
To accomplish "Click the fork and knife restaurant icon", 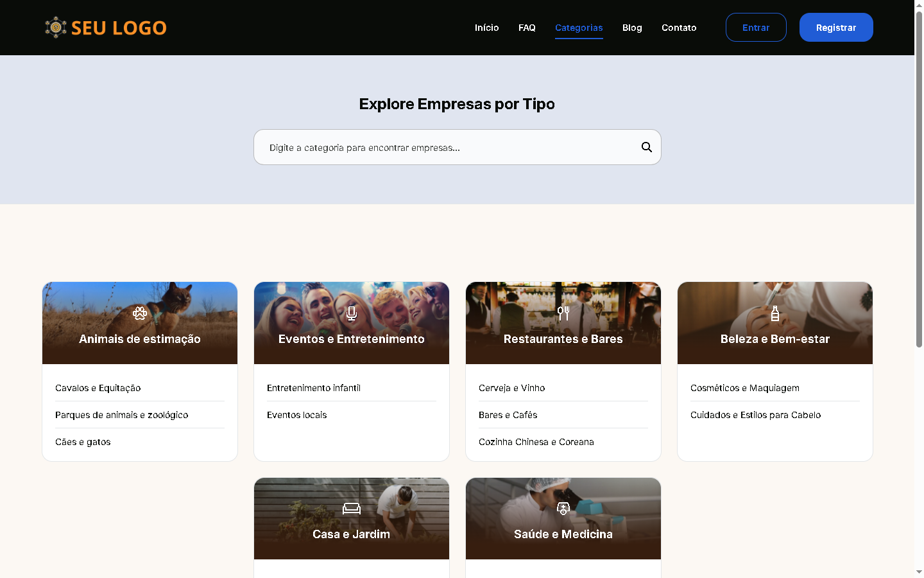I will pos(563,313).
